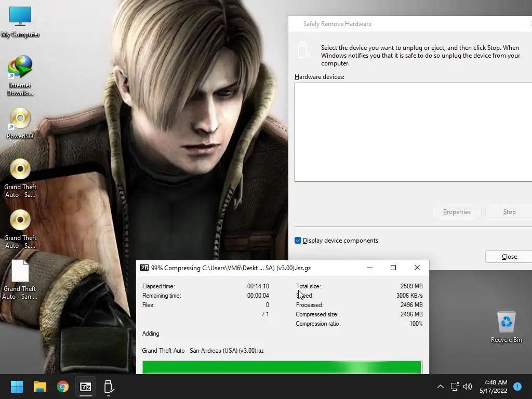Click the 7z icon in compression window title

pos(144,268)
